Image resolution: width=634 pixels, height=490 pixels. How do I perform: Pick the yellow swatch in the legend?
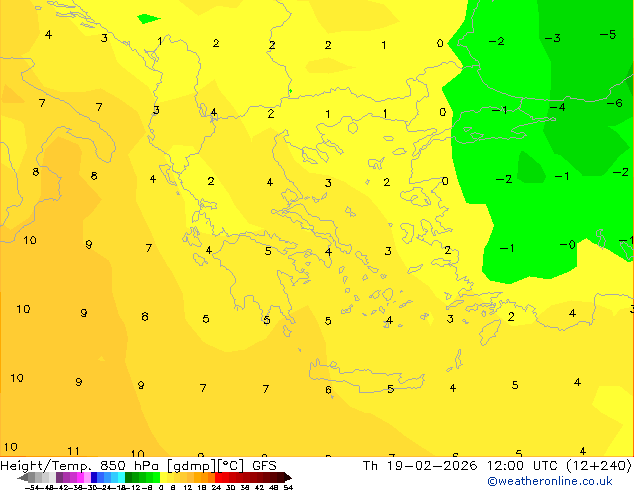163,478
